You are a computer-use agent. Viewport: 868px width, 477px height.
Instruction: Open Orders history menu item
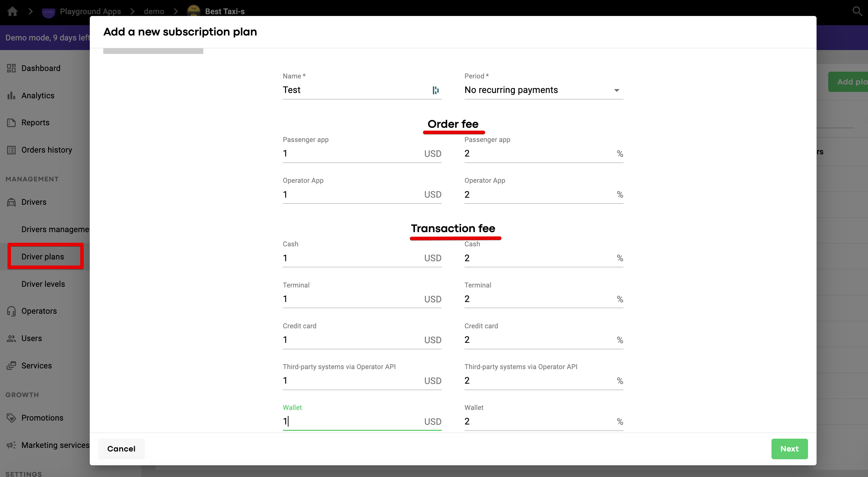46,150
